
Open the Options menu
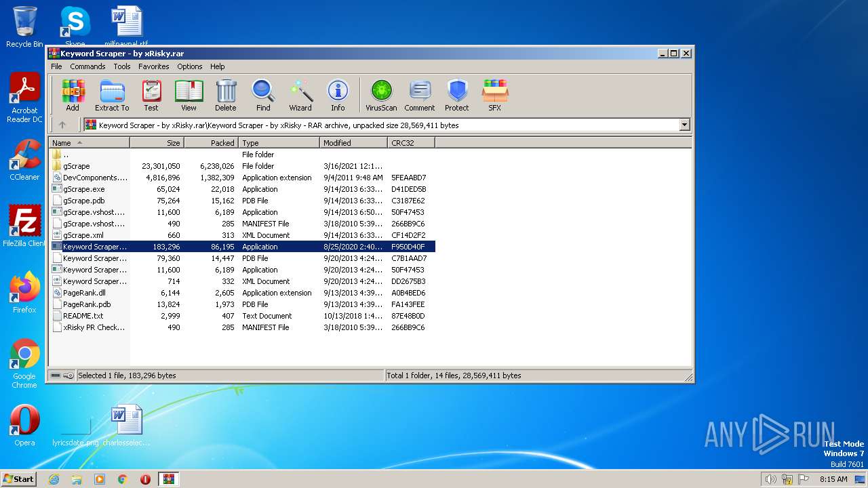190,66
